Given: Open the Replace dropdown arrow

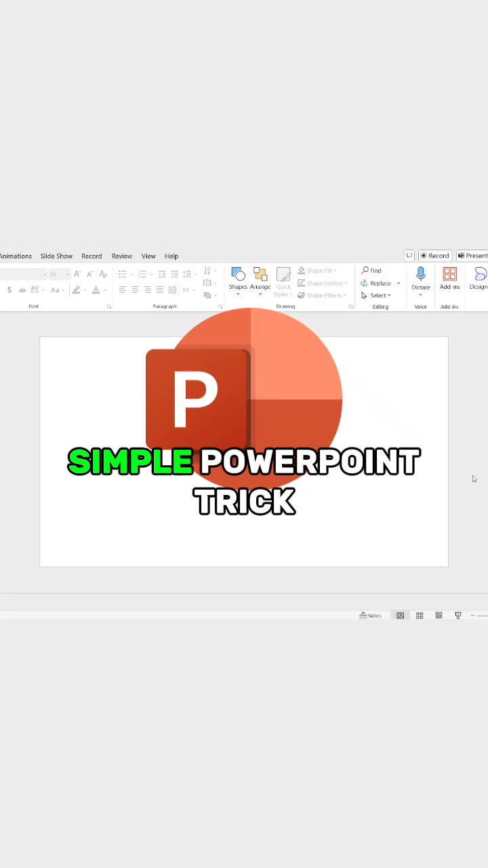Looking at the screenshot, I should point(399,283).
